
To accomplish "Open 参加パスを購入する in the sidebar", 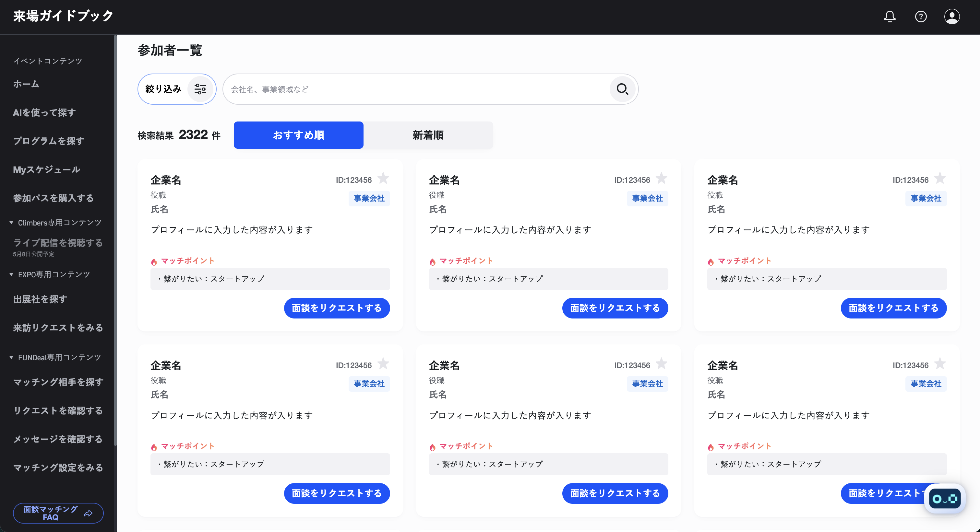I will [x=53, y=198].
